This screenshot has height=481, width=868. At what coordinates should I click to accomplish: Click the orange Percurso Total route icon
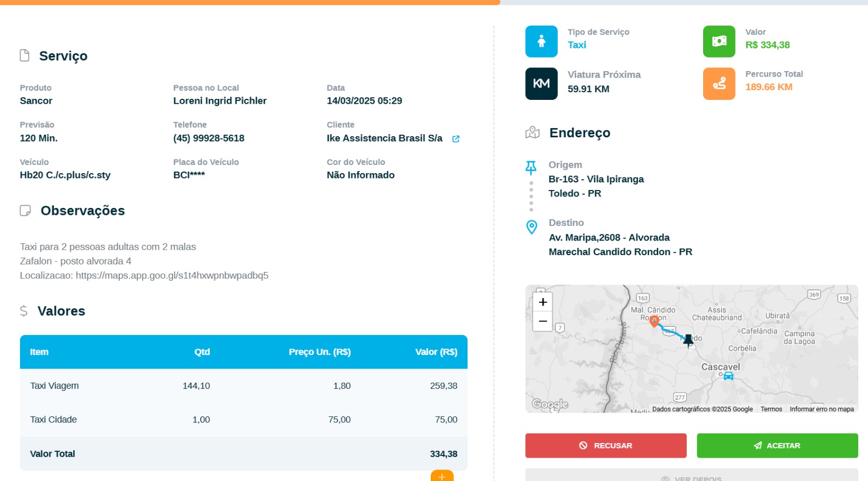click(719, 84)
